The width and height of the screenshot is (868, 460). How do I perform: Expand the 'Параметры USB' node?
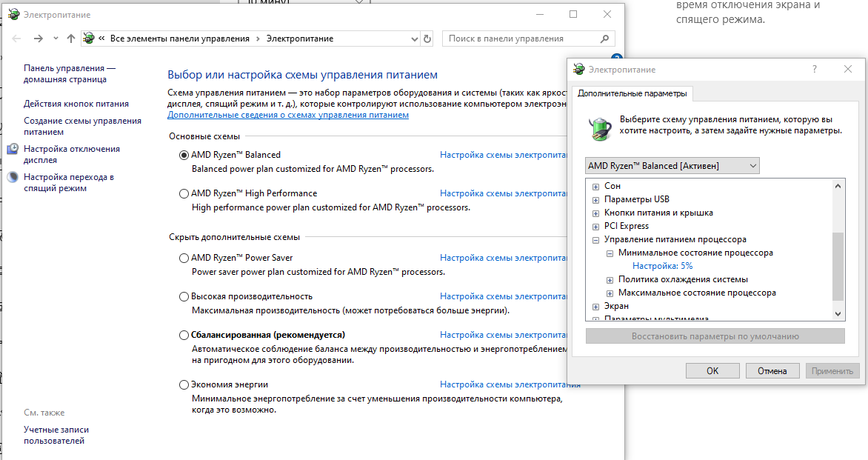[x=595, y=200]
